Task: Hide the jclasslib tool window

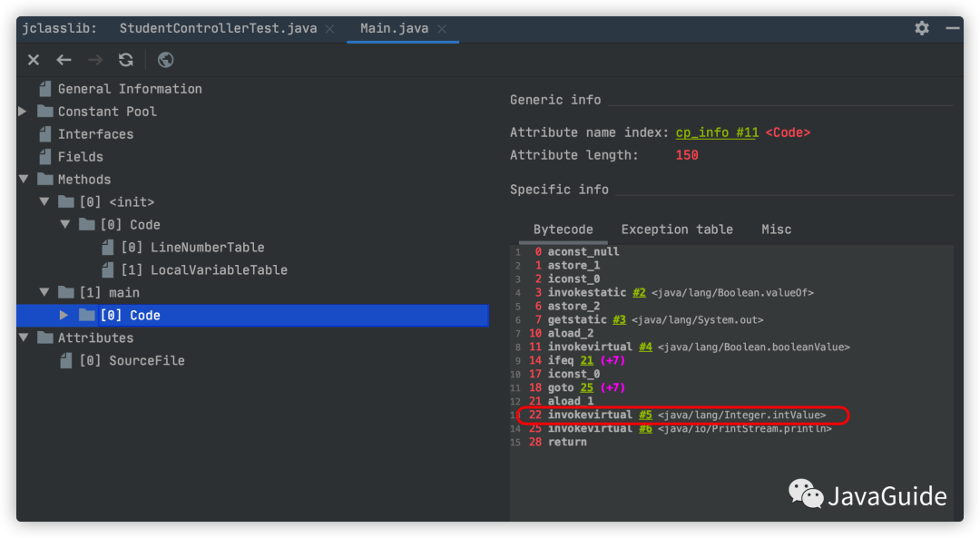Action: click(953, 28)
